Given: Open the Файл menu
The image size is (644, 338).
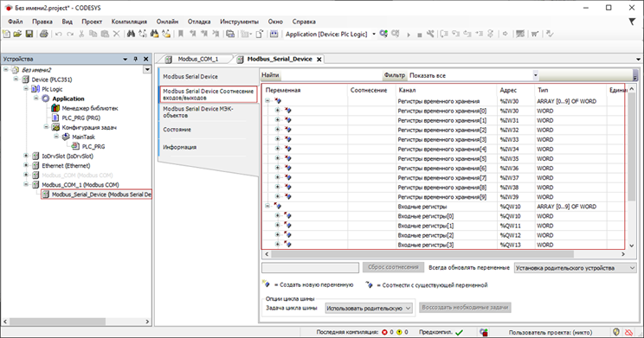Looking at the screenshot, I should click(x=16, y=22).
